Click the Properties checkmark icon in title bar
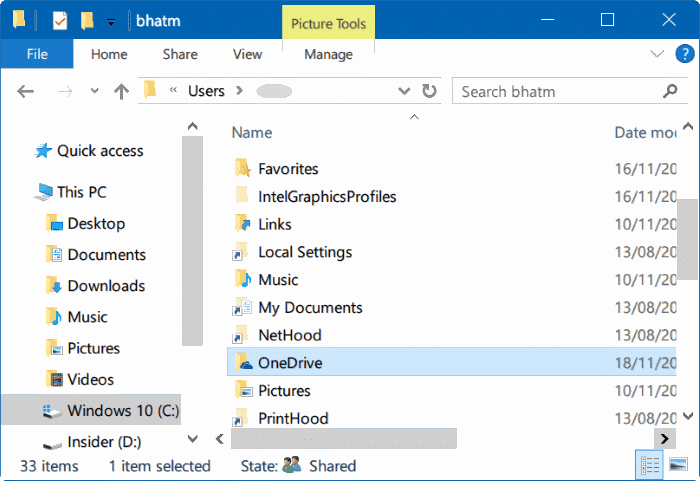This screenshot has height=481, width=700. (60, 21)
